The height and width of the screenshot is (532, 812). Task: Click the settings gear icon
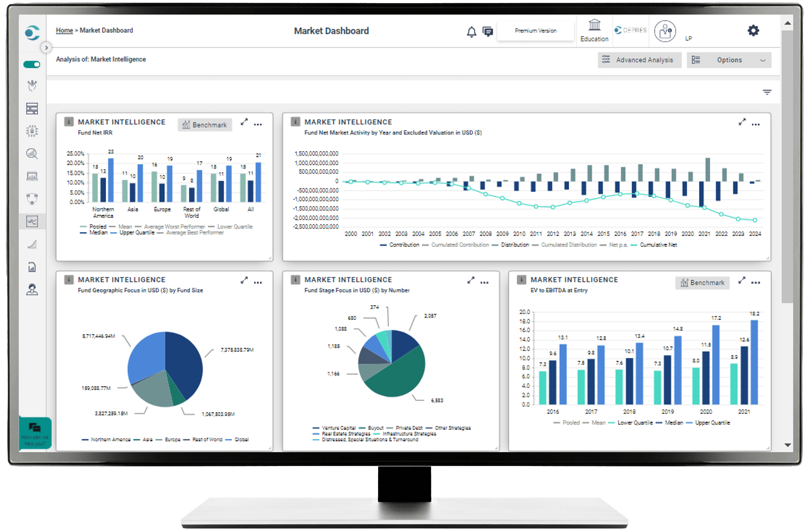[x=753, y=31]
